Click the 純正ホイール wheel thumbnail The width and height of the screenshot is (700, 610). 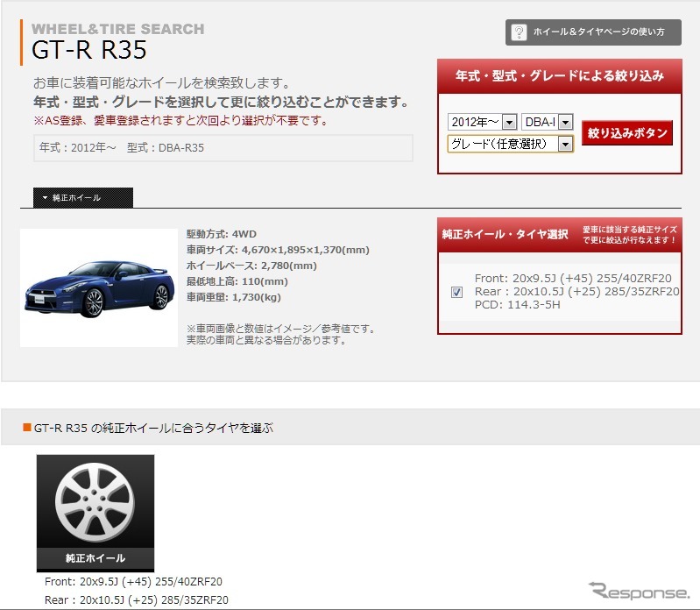tap(95, 513)
